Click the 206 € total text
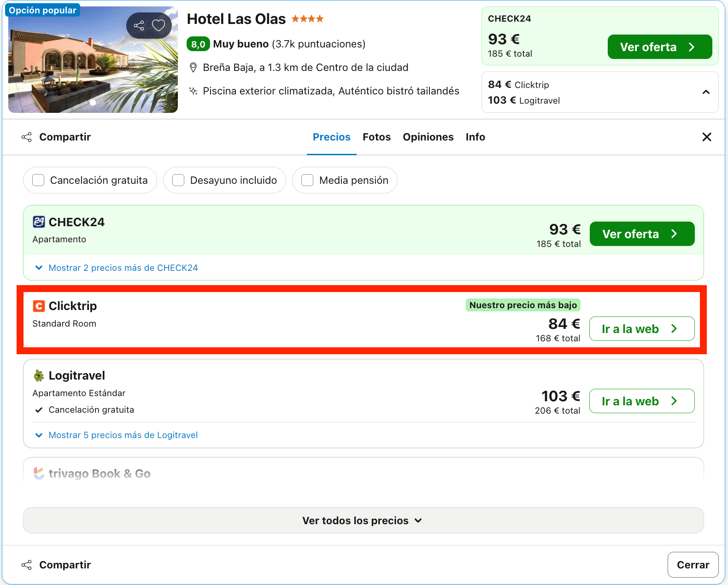The height and width of the screenshot is (585, 728). coord(558,411)
